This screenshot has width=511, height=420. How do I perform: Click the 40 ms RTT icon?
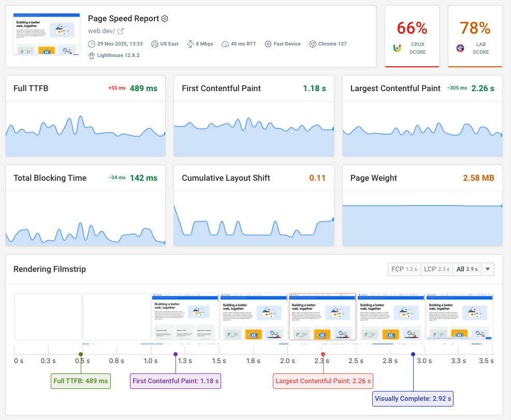[x=225, y=44]
